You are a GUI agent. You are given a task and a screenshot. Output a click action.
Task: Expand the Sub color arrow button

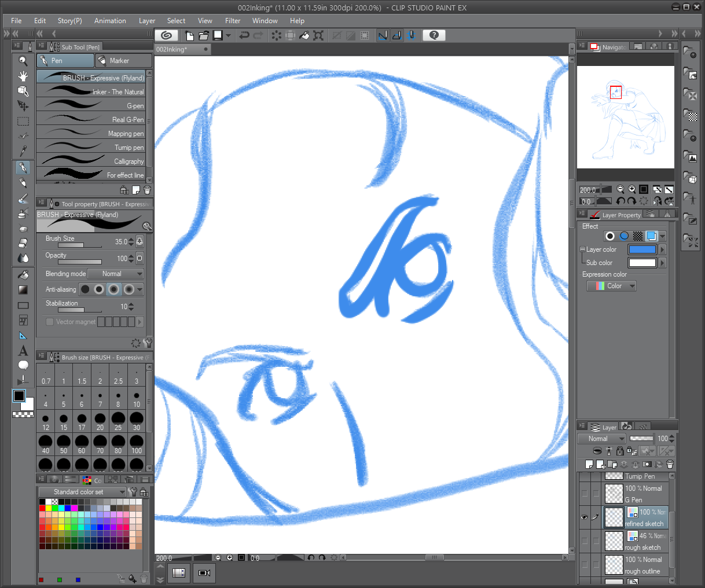point(663,263)
